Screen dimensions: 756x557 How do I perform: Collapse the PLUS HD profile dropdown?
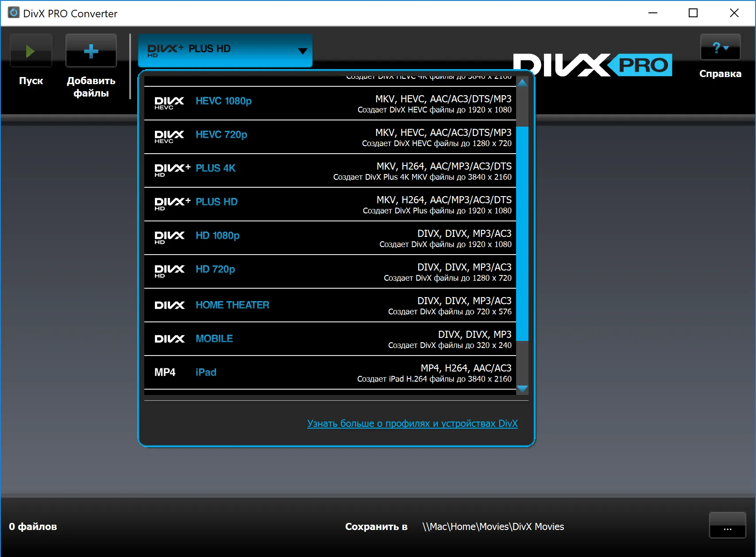click(x=225, y=50)
